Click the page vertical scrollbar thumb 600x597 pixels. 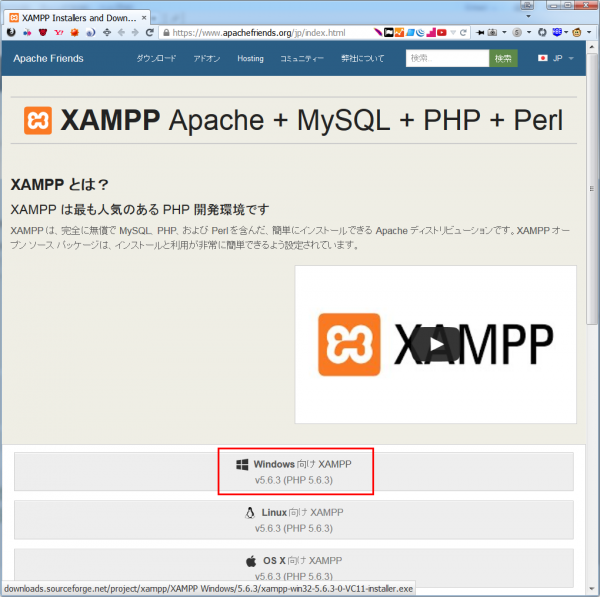[x=592, y=189]
